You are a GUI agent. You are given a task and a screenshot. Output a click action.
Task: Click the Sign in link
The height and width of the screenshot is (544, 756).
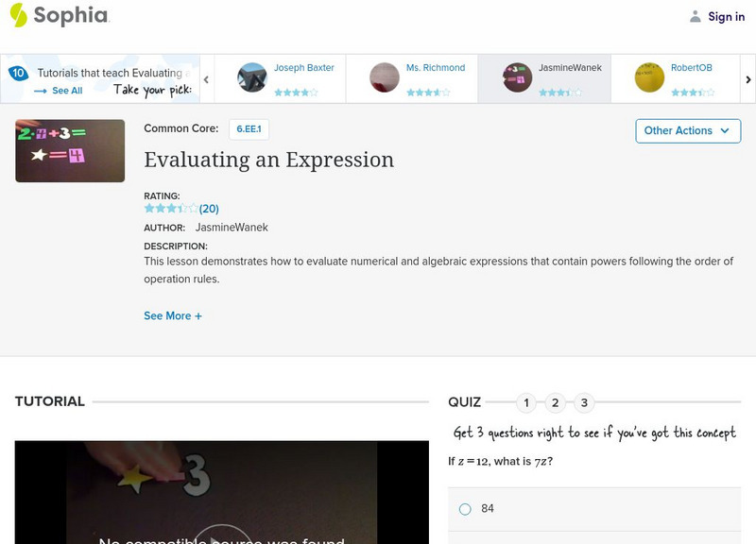[726, 16]
